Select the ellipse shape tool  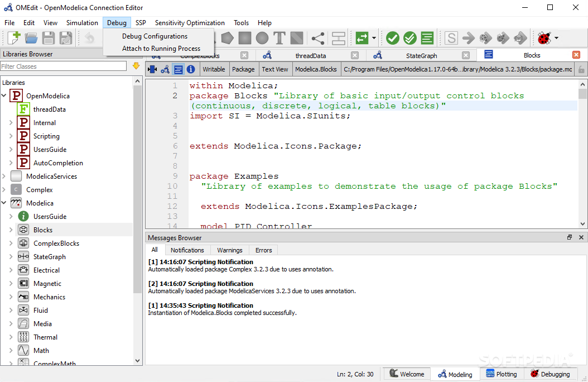coord(262,38)
